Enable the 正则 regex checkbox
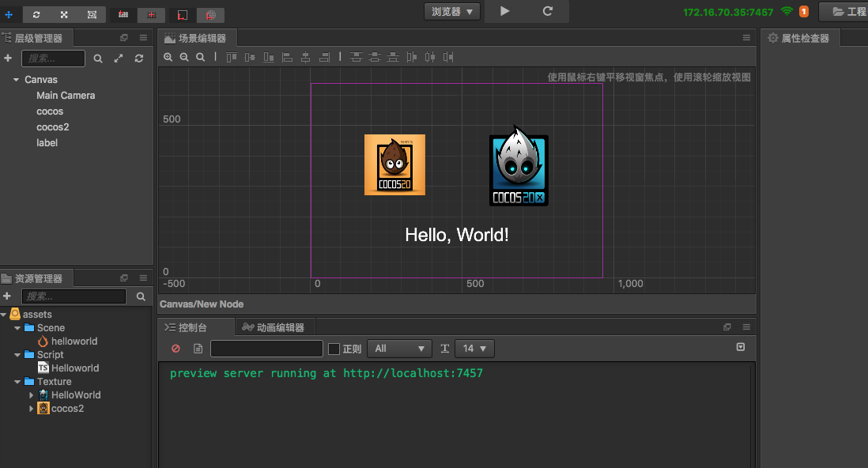868x468 pixels. [x=334, y=349]
